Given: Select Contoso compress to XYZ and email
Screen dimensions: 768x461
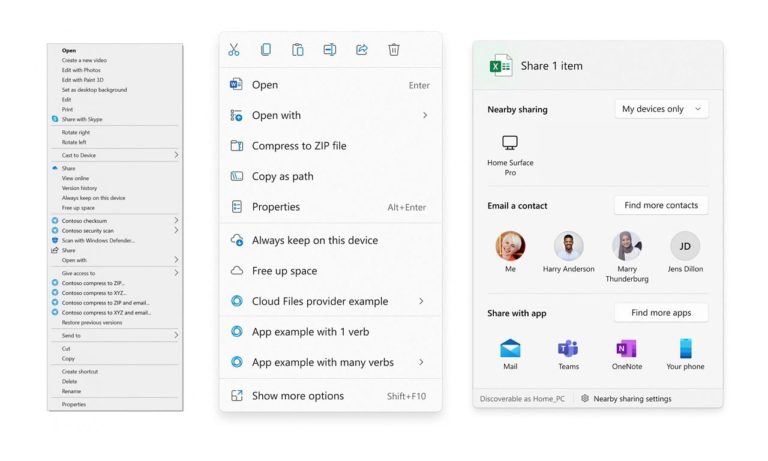Looking at the screenshot, I should [106, 313].
